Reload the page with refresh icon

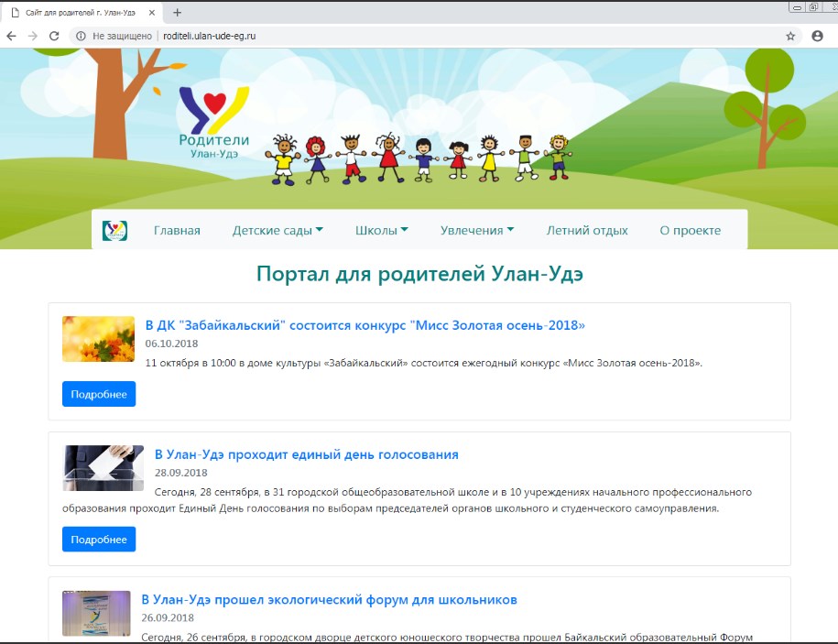54,36
